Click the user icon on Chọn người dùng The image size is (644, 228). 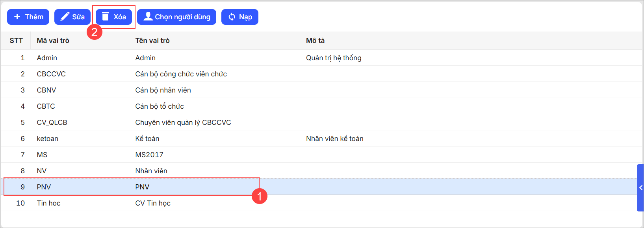[148, 17]
